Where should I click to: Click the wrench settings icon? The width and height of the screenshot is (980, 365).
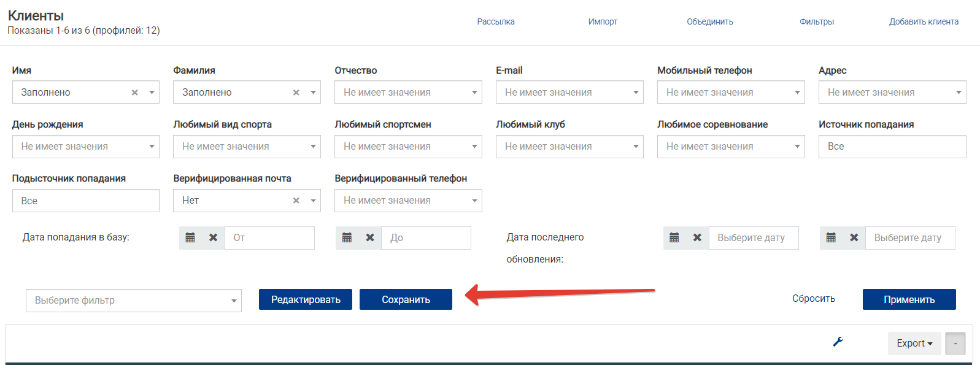(x=838, y=342)
